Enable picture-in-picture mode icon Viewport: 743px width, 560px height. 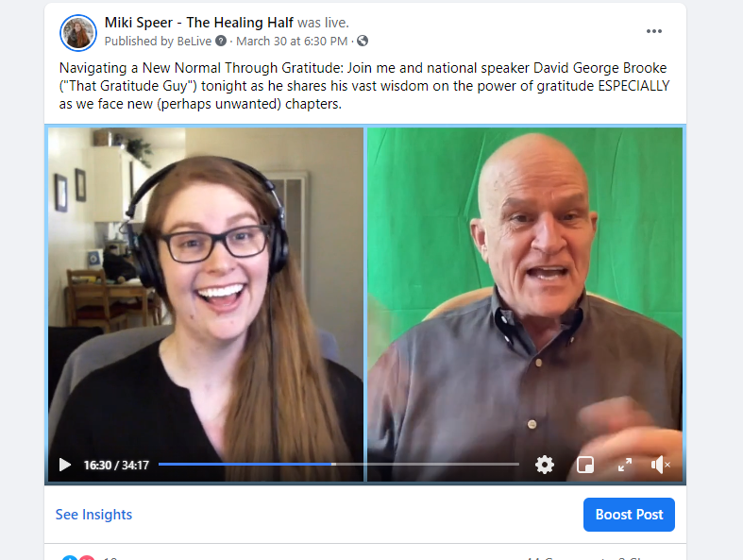585,465
